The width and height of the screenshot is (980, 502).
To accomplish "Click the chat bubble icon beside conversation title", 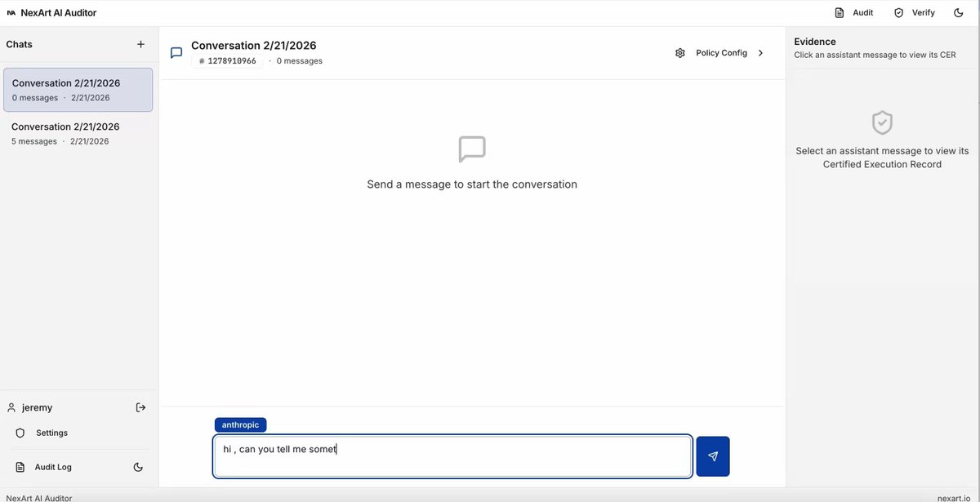I will 176,53.
